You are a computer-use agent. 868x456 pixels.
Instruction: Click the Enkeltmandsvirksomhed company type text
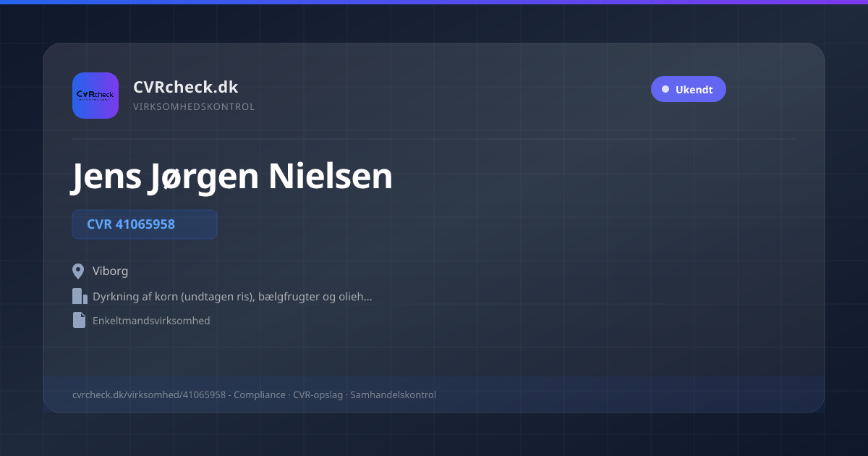151,320
